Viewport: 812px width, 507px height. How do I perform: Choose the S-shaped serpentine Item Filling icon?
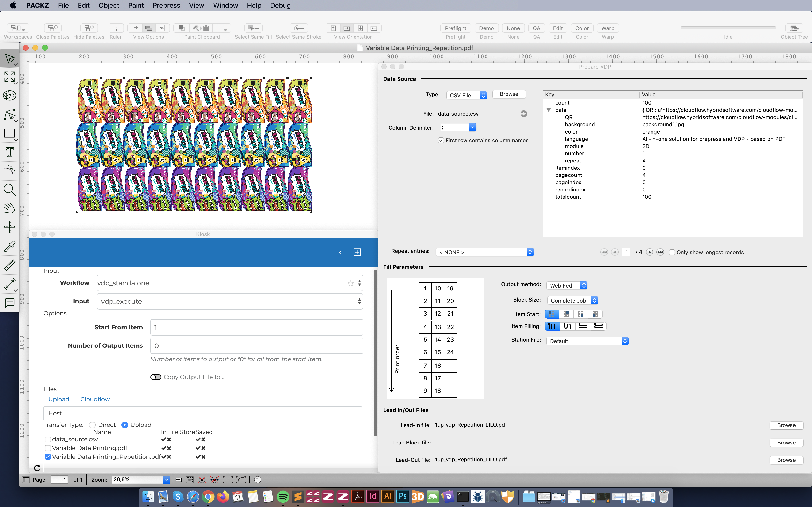pos(567,326)
